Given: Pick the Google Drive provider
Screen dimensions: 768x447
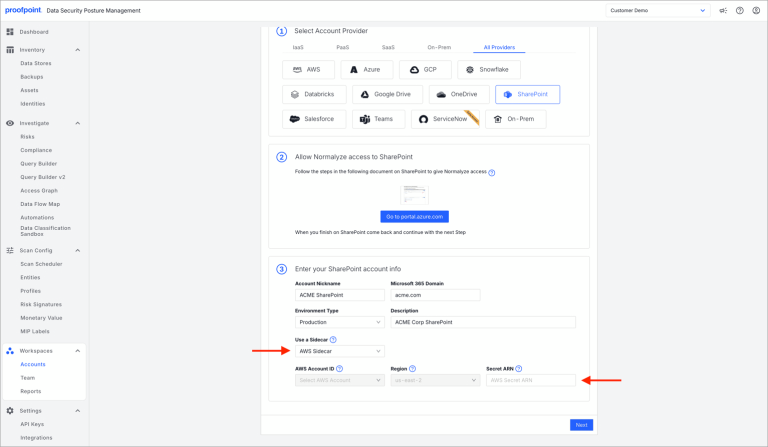Looking at the screenshot, I should coord(379,95).
